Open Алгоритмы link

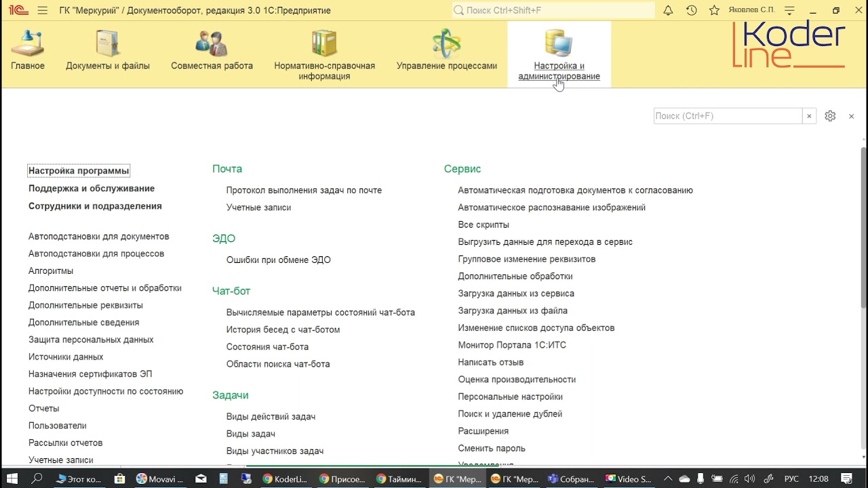[x=51, y=270]
